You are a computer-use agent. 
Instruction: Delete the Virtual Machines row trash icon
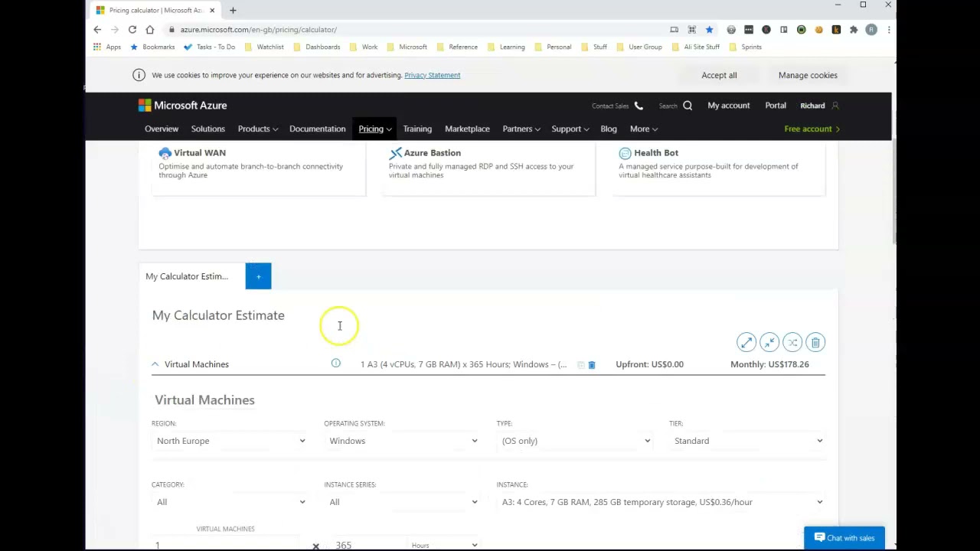(592, 365)
